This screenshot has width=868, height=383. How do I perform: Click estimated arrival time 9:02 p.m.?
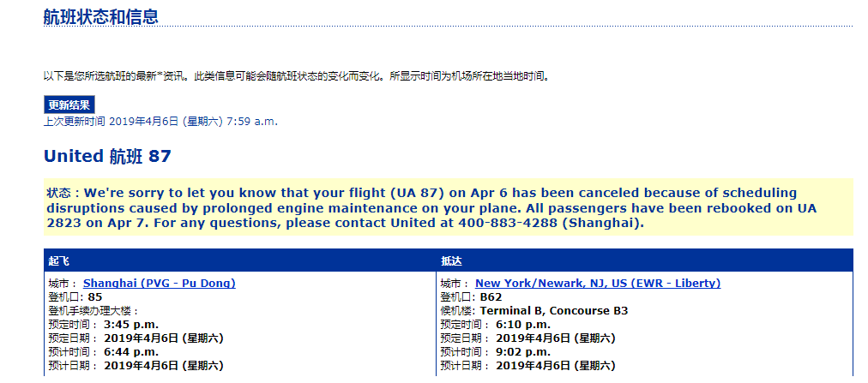523,352
